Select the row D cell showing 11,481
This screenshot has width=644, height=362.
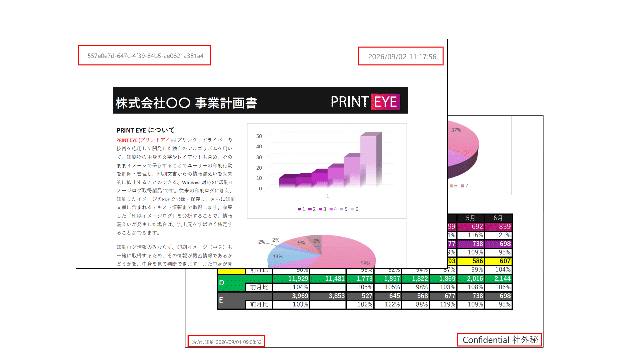(328, 279)
